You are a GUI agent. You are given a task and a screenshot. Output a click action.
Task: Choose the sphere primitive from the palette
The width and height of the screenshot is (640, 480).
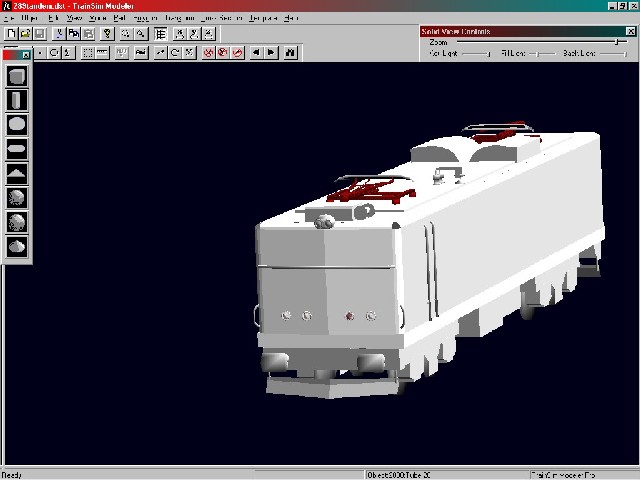tap(17, 124)
